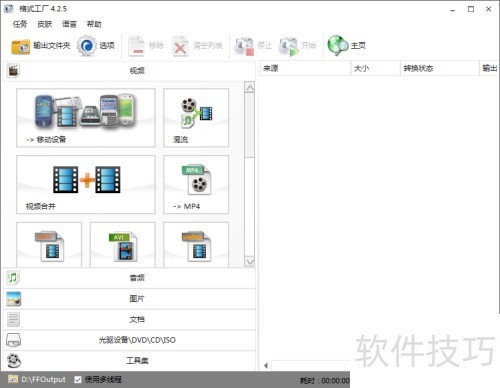
Task: Select the 混流 mux tile
Action: (x=196, y=118)
